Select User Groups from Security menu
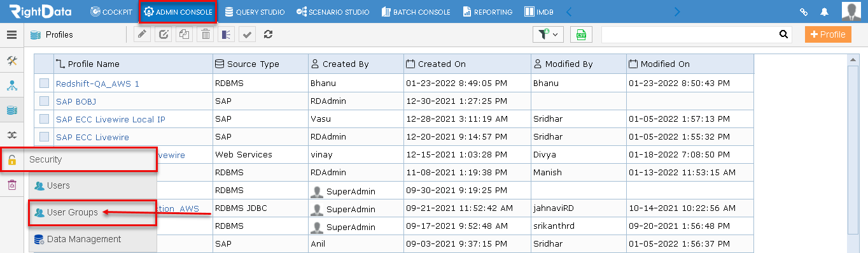Image resolution: width=868 pixels, height=253 pixels. tap(72, 212)
